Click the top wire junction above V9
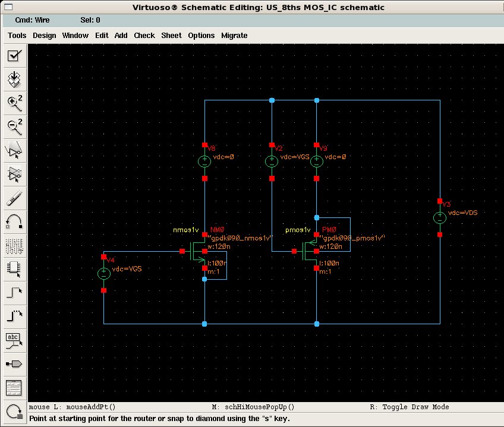The image size is (504, 427). pos(317,100)
